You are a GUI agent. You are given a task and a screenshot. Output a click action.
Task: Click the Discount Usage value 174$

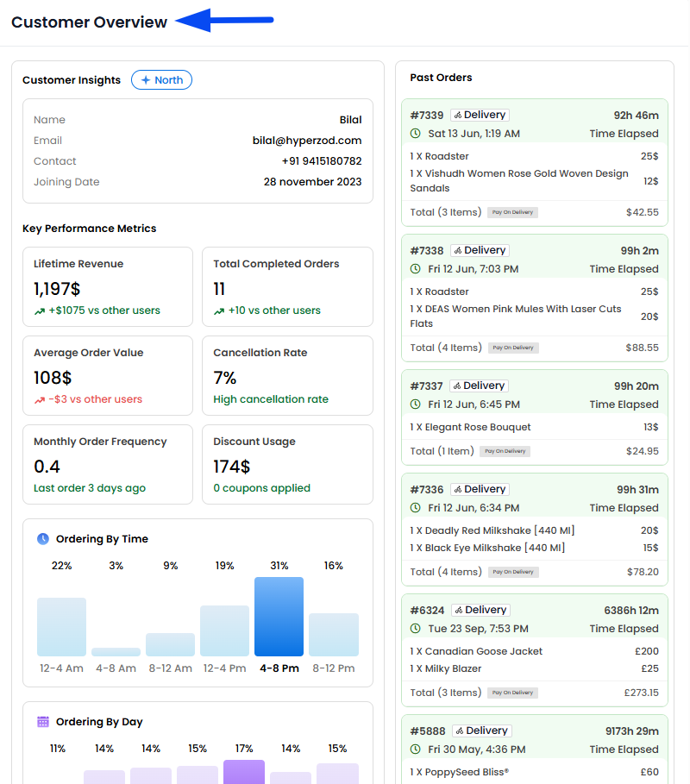click(231, 467)
